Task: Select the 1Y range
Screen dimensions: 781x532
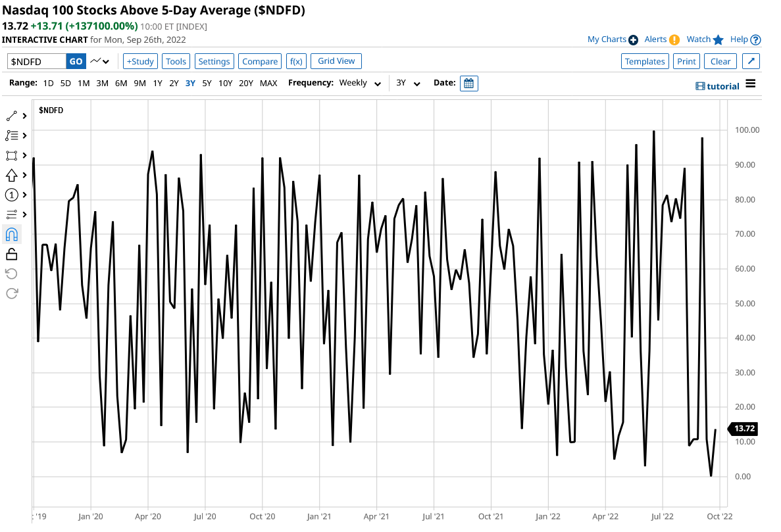Action: pos(158,83)
